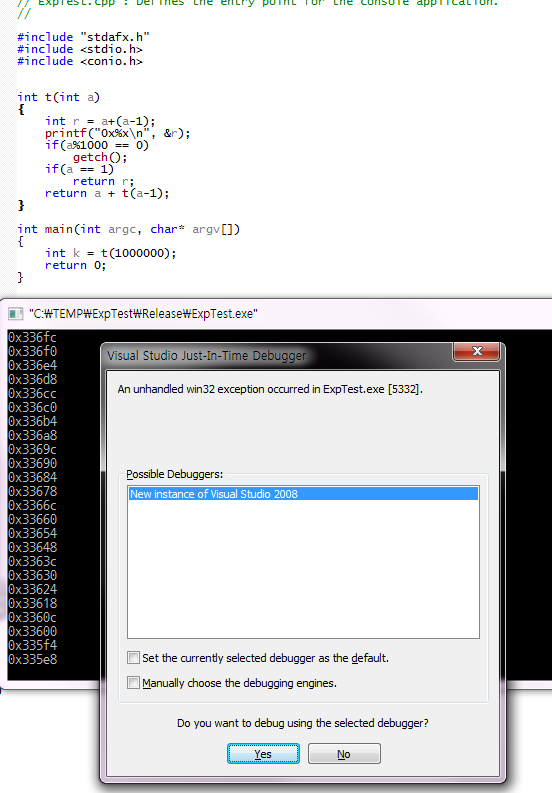Click console output line 0x33600
This screenshot has width=552, height=793.
[x=32, y=631]
